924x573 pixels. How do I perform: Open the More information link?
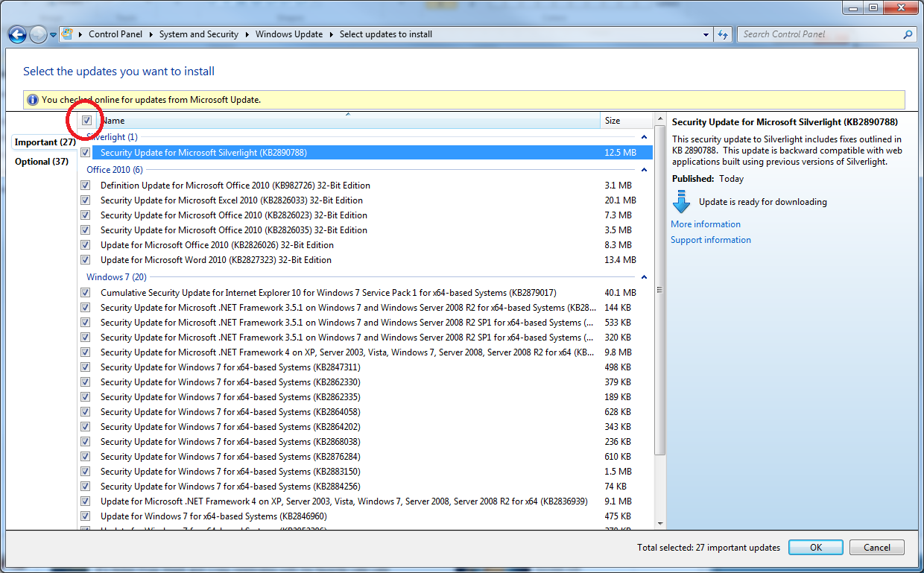(x=706, y=224)
